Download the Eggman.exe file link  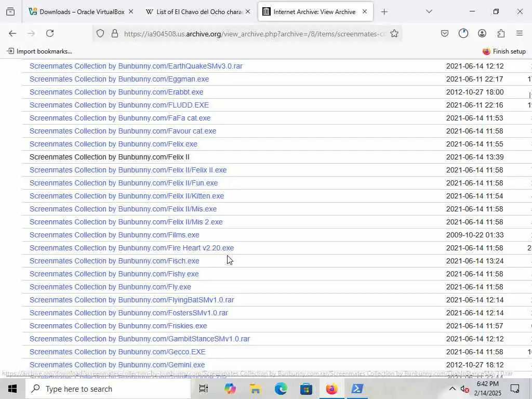point(119,79)
